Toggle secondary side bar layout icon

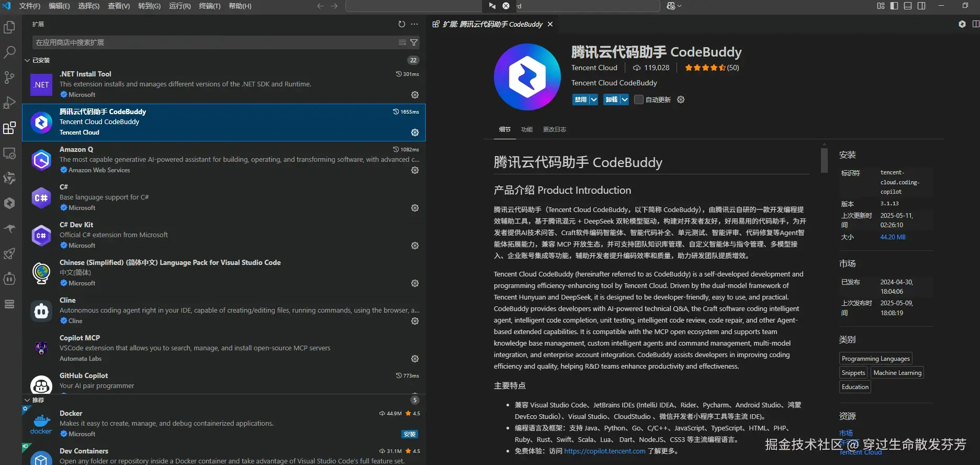tap(921, 6)
